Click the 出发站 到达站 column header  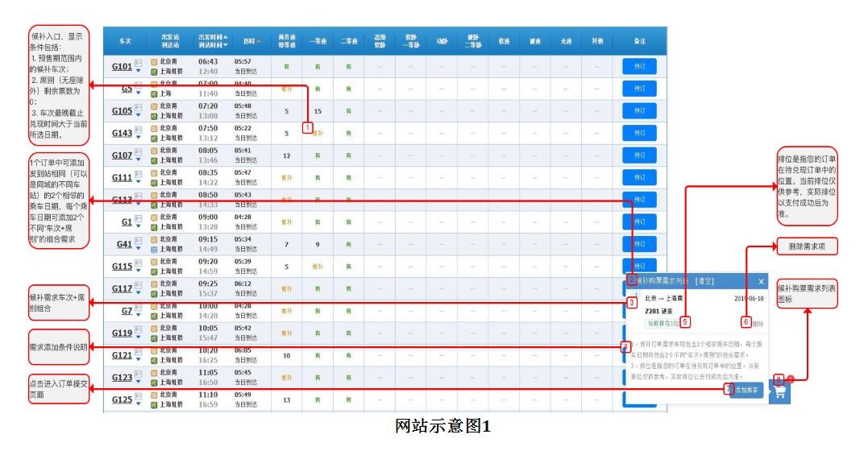point(170,41)
